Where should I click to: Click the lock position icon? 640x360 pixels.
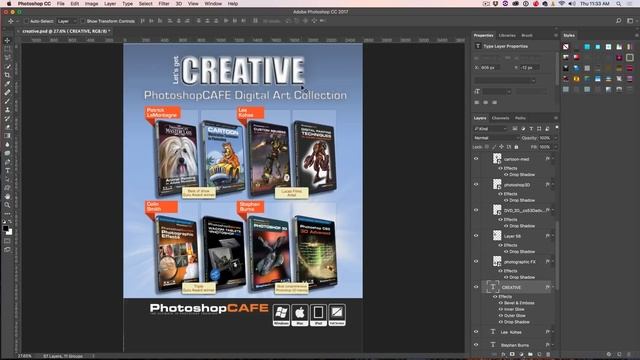(502, 147)
